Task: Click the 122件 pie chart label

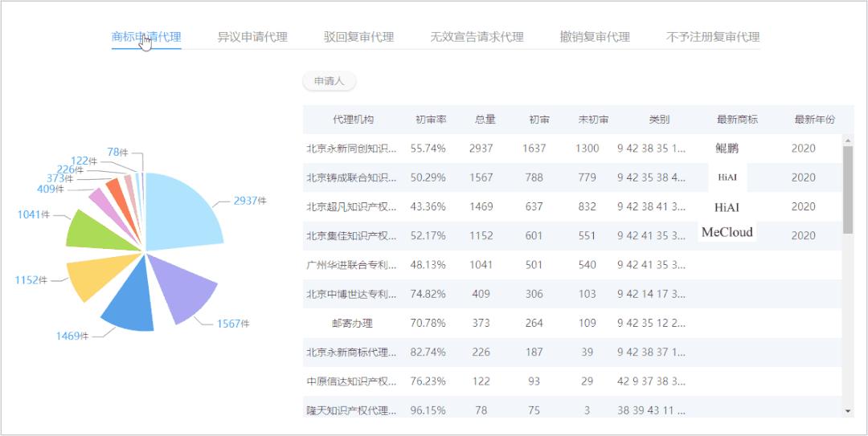Action: [84, 161]
